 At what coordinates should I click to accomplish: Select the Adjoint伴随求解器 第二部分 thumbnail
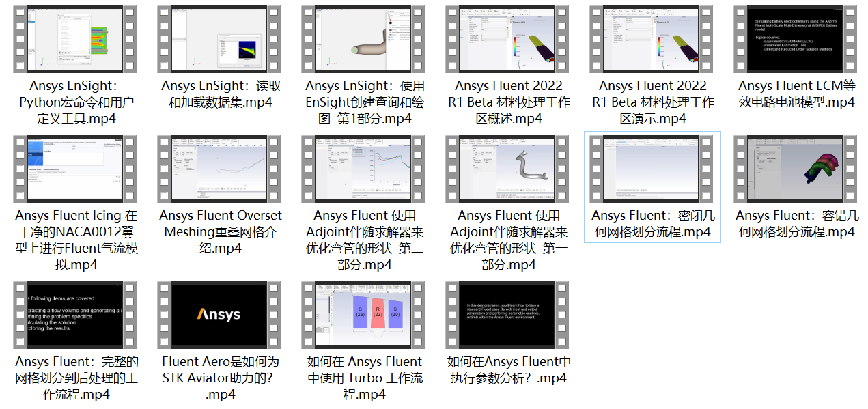click(363, 169)
